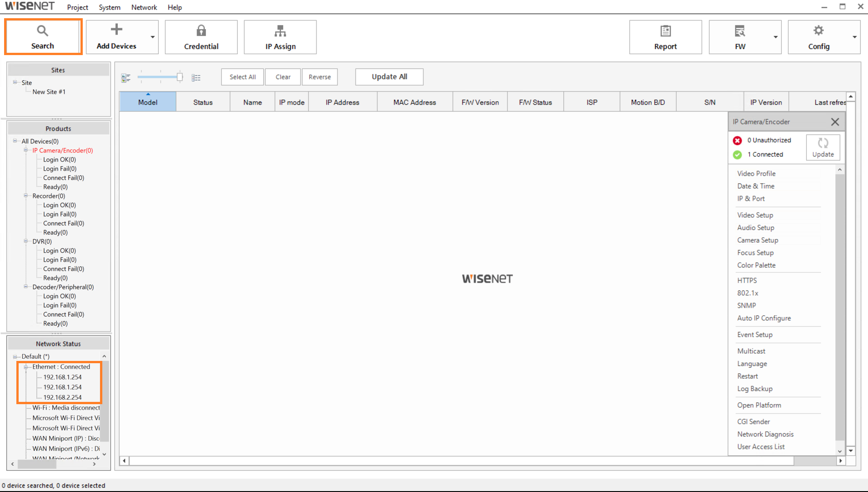Expand FW dropdown arrow
Viewport: 868px width, 492px height.
click(x=776, y=37)
